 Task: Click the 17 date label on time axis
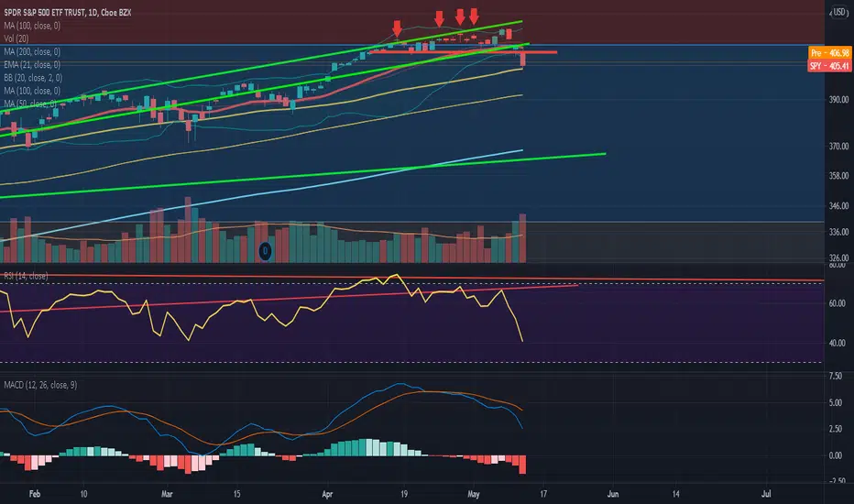coord(543,494)
